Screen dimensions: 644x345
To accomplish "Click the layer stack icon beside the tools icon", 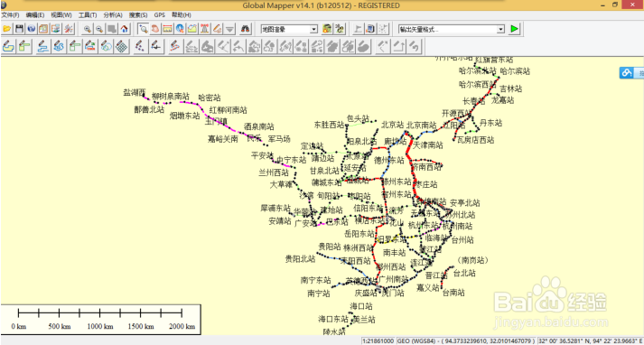I will click(x=56, y=29).
